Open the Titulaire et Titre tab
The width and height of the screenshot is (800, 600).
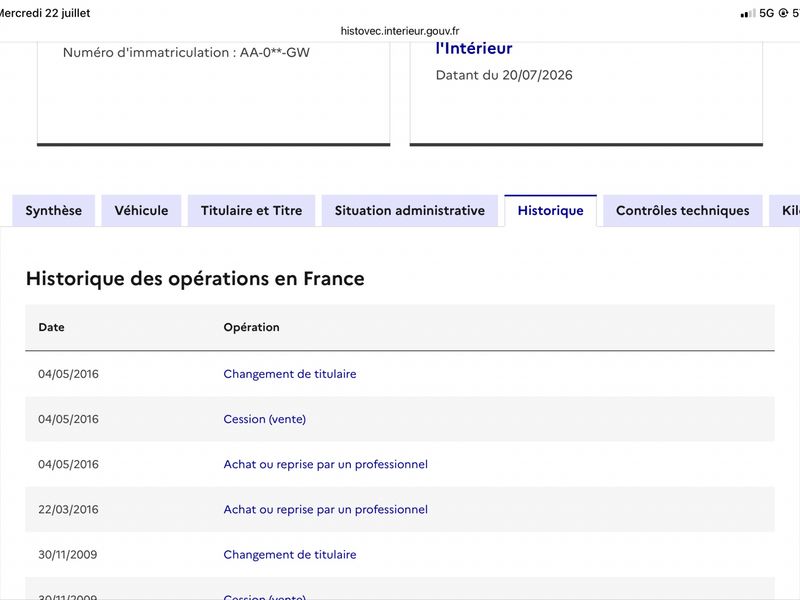click(x=252, y=211)
